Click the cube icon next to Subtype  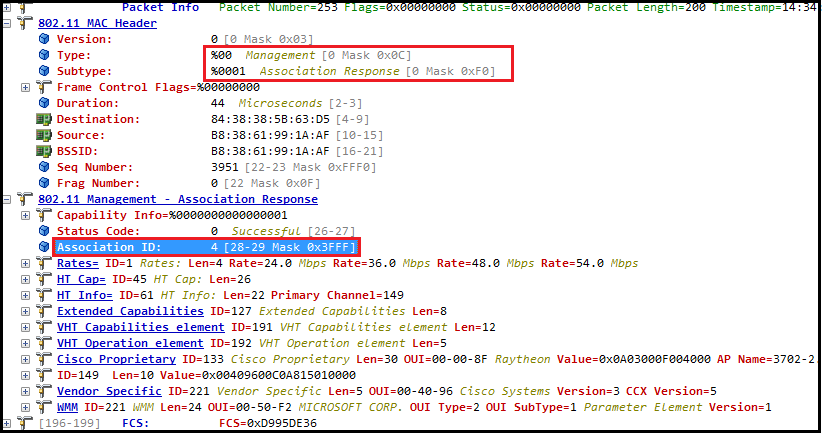(44, 71)
